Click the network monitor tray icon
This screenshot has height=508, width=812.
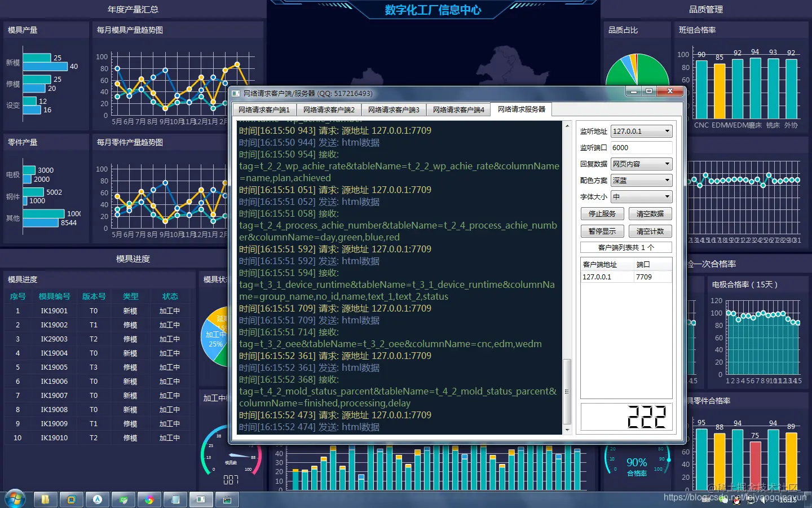[x=751, y=500]
